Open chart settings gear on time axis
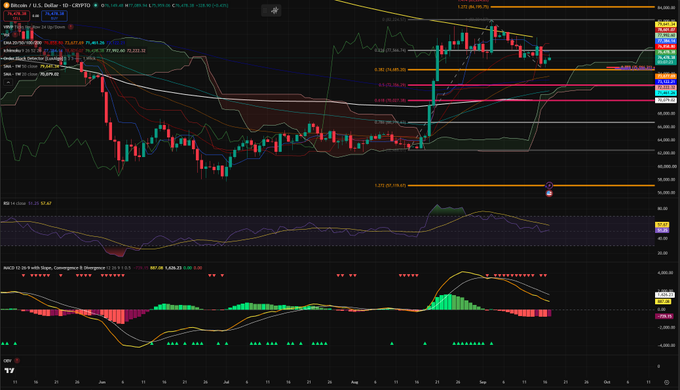 click(667, 382)
